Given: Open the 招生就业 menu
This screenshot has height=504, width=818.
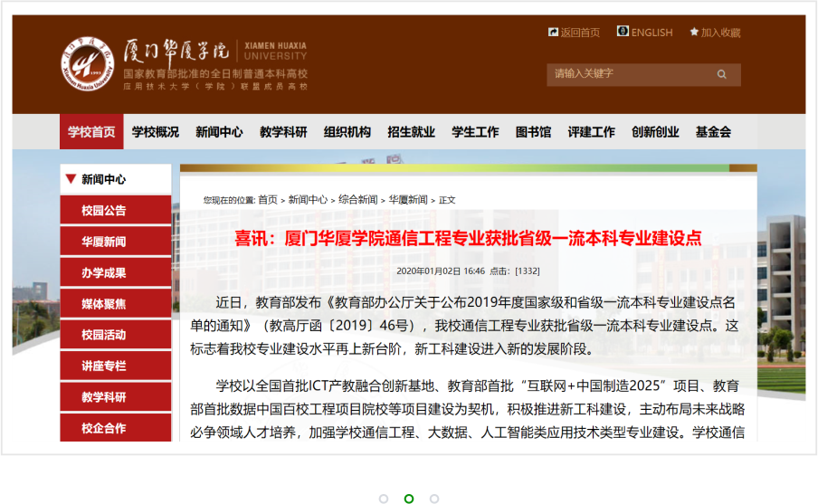Looking at the screenshot, I should pyautogui.click(x=411, y=131).
